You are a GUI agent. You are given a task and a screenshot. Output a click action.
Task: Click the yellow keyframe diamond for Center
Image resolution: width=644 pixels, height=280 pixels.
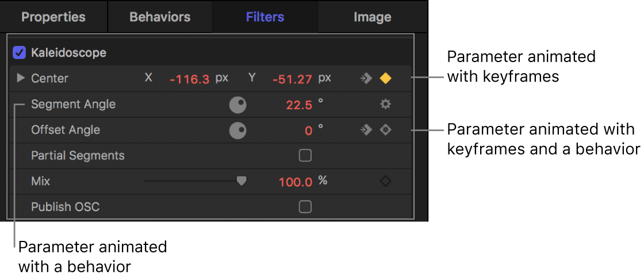385,79
